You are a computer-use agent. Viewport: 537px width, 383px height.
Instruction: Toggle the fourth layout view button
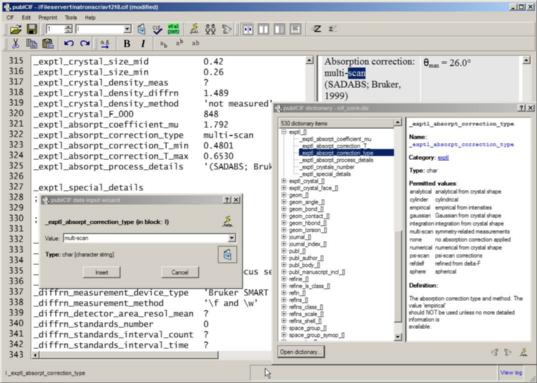pyautogui.click(x=295, y=29)
